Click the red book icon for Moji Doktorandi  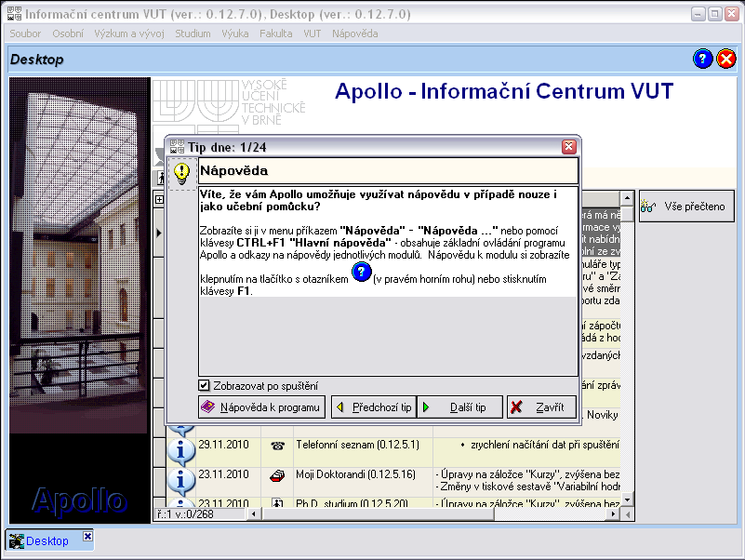coord(277,475)
